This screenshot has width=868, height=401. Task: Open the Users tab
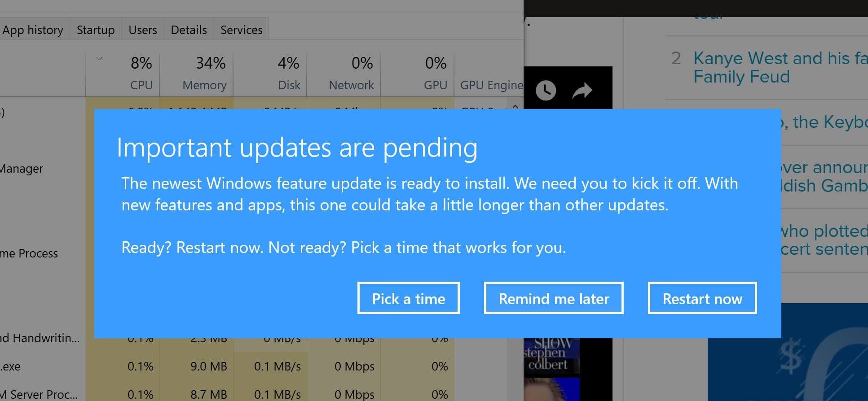click(143, 30)
